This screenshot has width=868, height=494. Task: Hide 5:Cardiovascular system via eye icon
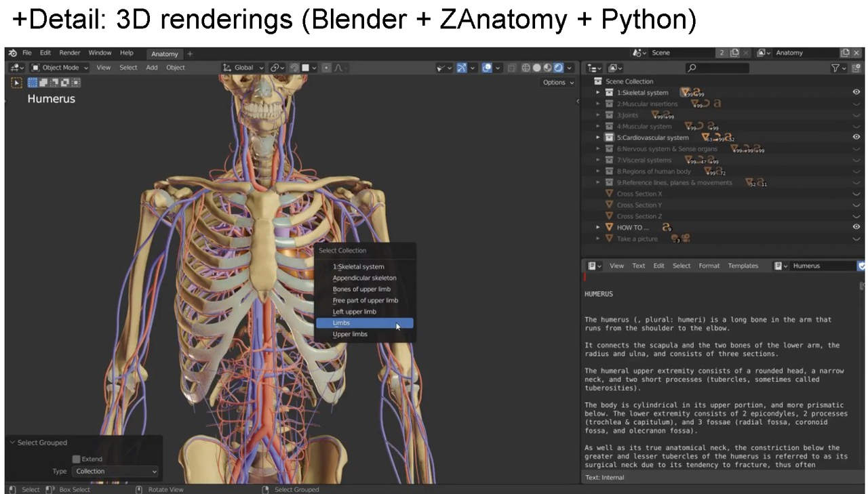pyautogui.click(x=856, y=137)
